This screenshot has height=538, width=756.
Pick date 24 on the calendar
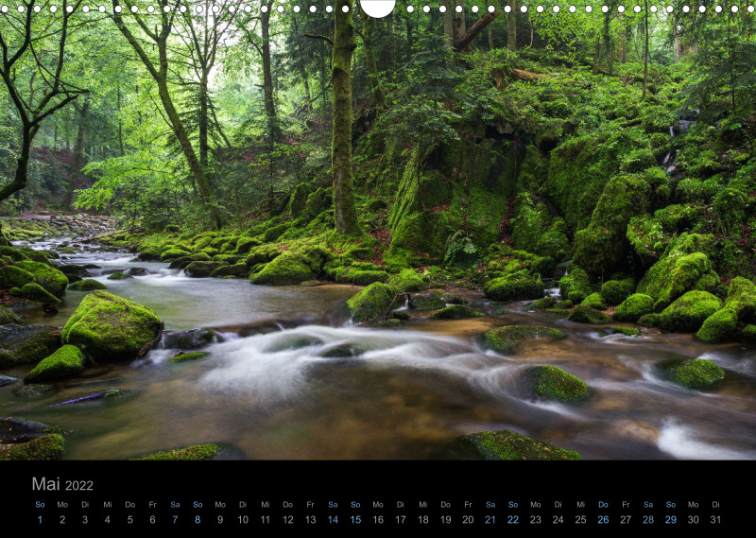[x=558, y=520]
